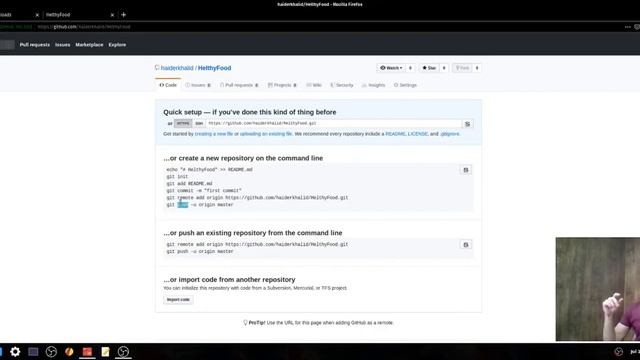Select SSH clone URL option
The width and height of the screenshot is (640, 360).
click(199, 123)
